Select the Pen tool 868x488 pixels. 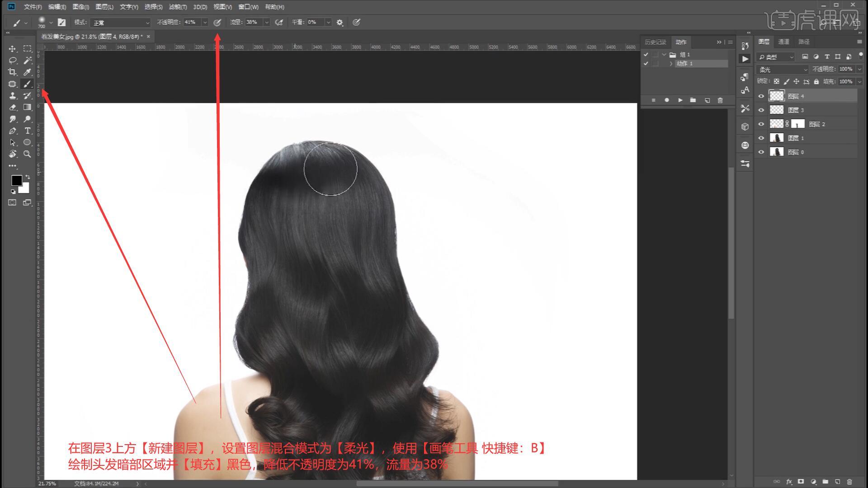point(12,131)
